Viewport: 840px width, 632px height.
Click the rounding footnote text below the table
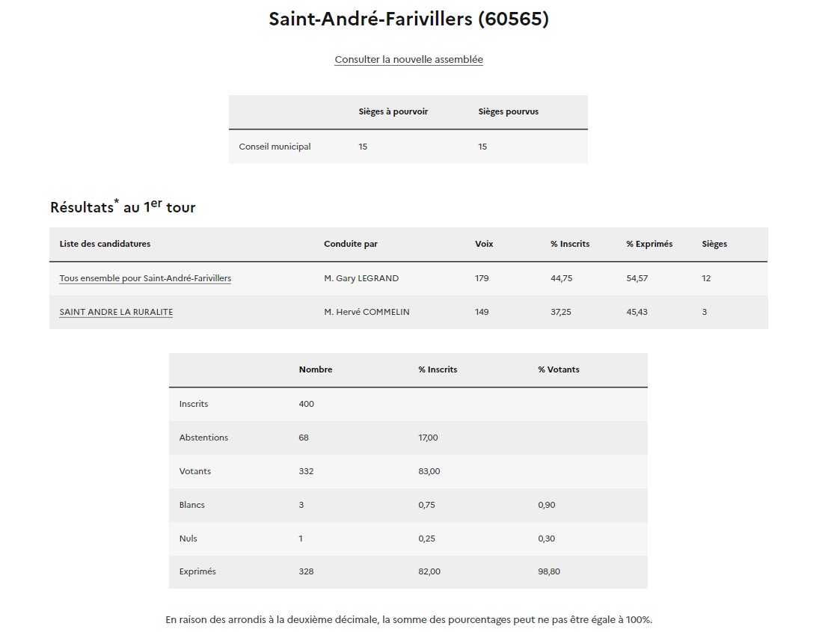pos(408,619)
